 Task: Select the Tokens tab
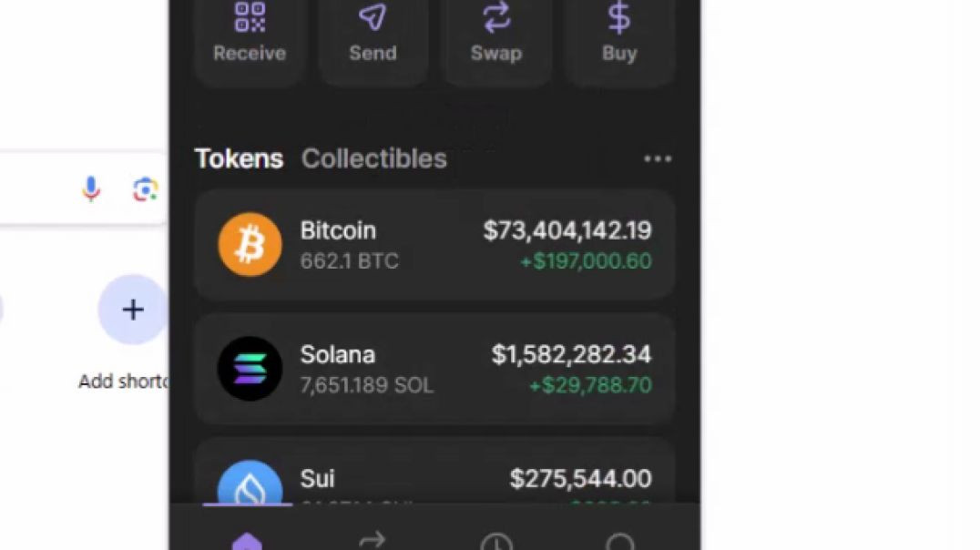pos(239,158)
